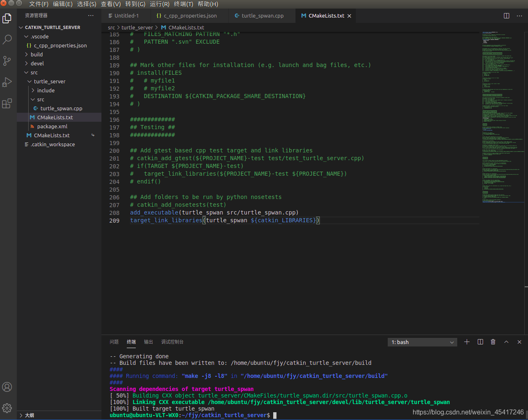Open package.xml in the file tree
Screen dimensions: 528x420
[59, 126]
